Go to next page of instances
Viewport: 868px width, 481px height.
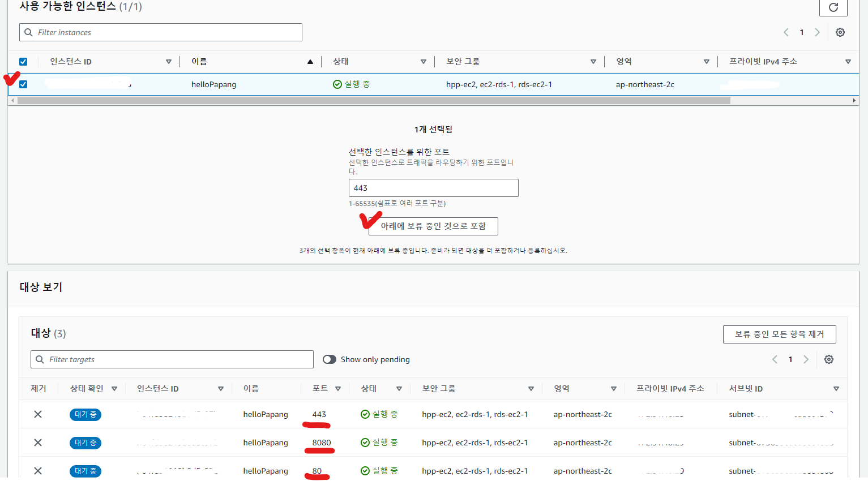(817, 32)
